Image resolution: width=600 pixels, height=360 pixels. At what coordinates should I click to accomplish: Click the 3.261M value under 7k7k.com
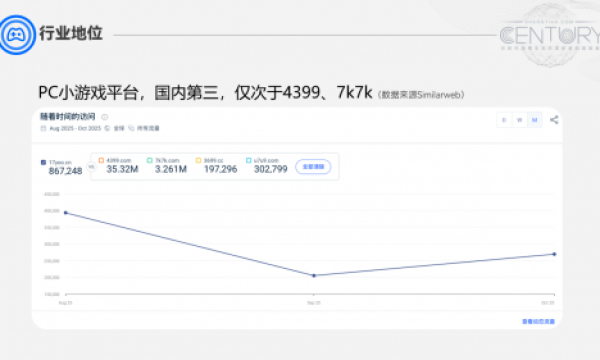pyautogui.click(x=171, y=169)
